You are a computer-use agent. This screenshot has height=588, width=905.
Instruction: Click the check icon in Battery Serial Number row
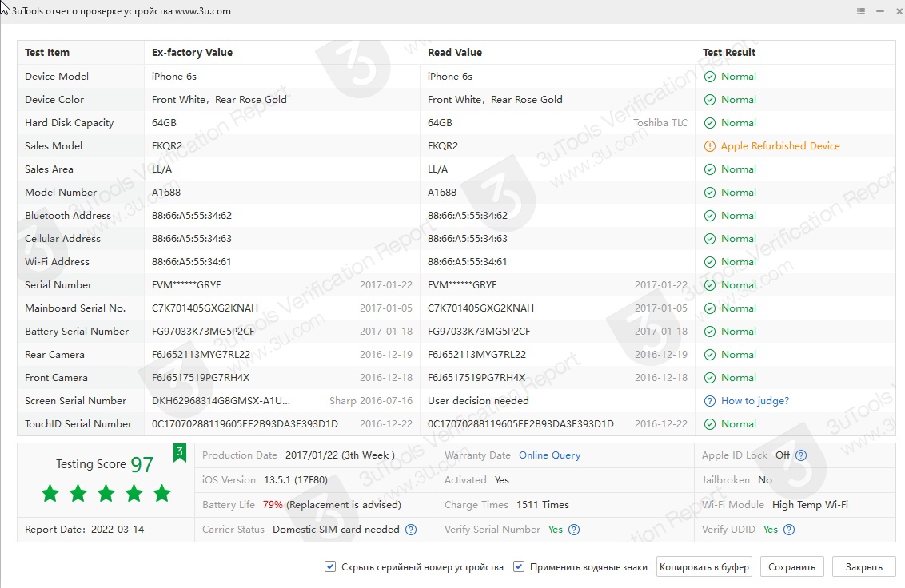pos(710,332)
